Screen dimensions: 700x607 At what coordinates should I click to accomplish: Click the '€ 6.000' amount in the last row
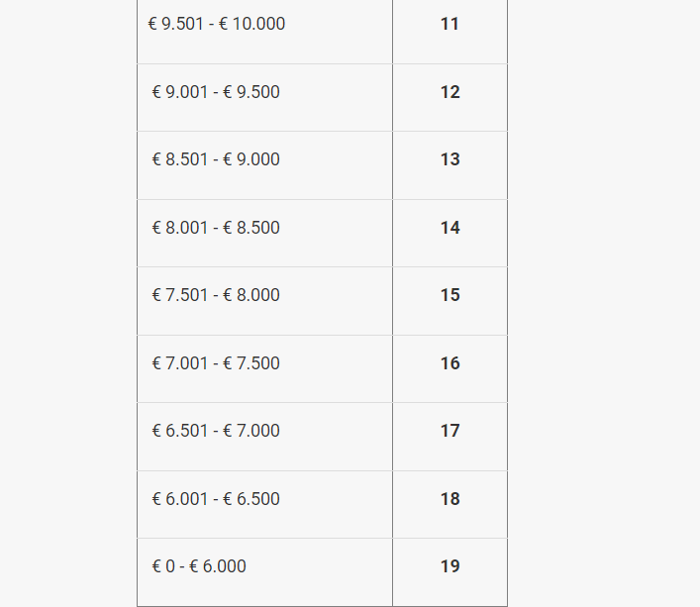coord(218,566)
